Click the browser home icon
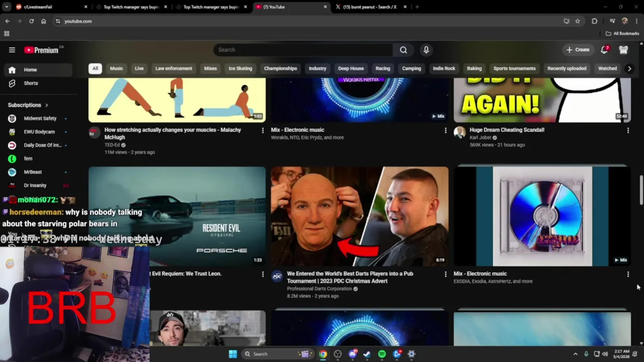The height and width of the screenshot is (362, 644). [43, 21]
